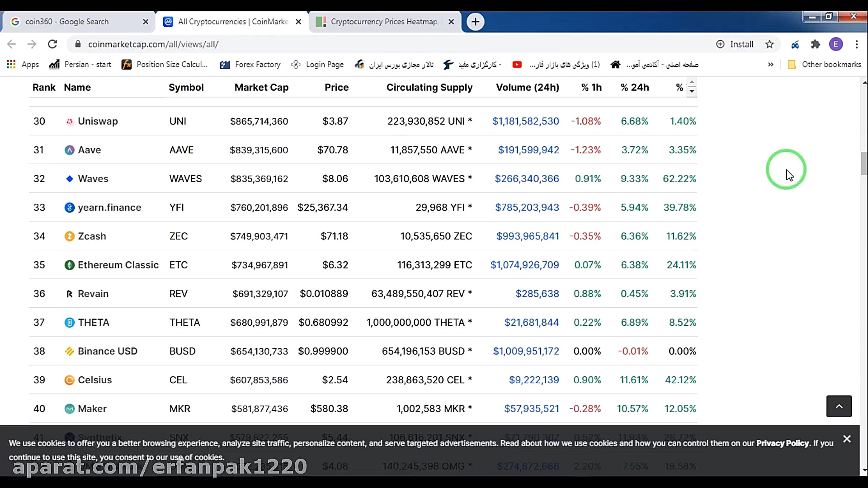
Task: Sort by % 1h header
Action: [x=591, y=88]
